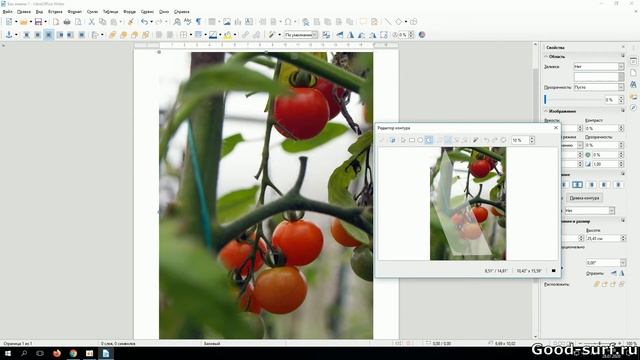Screen dimensions: 640x360
Task: Open the rotation angle dropdown in sidebar
Action: (x=606, y=262)
